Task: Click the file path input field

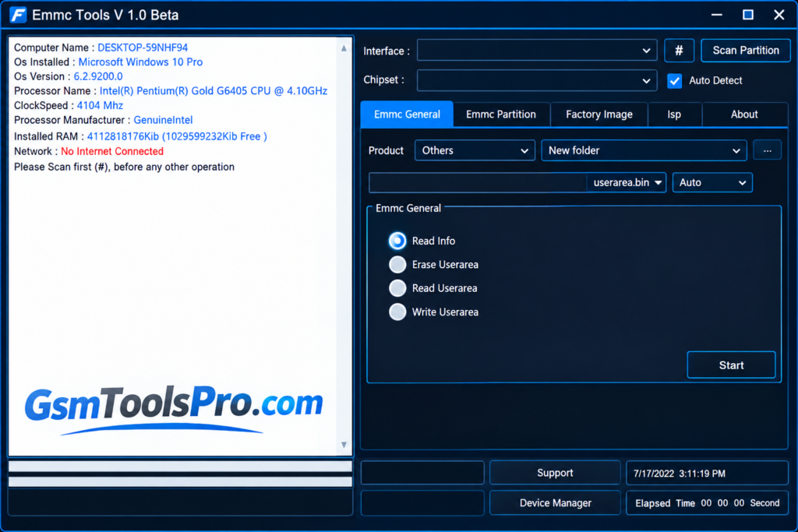Action: [478, 182]
